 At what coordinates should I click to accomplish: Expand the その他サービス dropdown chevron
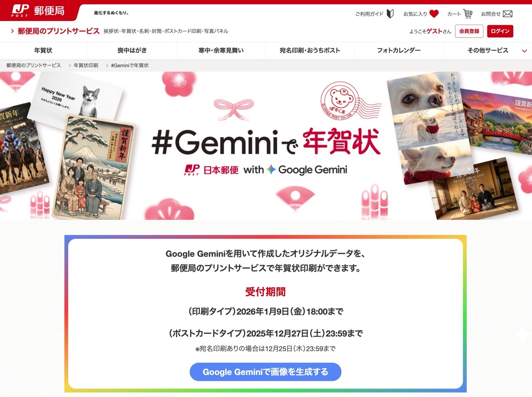click(524, 51)
